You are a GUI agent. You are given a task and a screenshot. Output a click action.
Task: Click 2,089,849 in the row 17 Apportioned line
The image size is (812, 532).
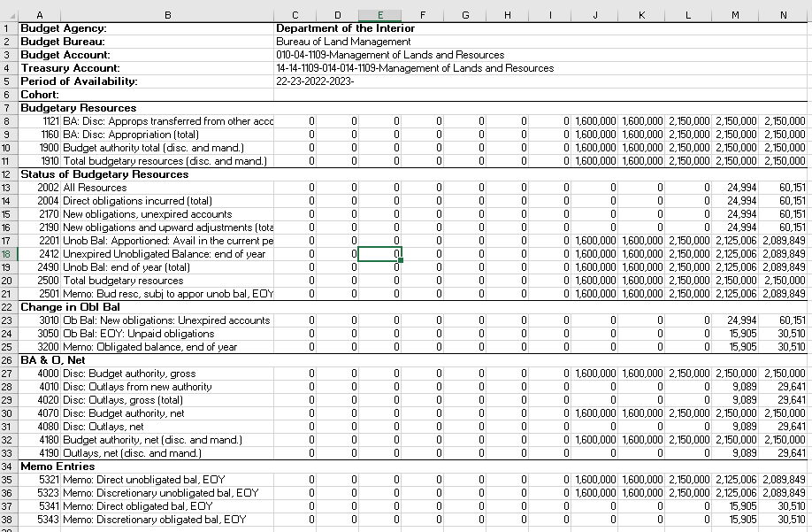coord(784,241)
